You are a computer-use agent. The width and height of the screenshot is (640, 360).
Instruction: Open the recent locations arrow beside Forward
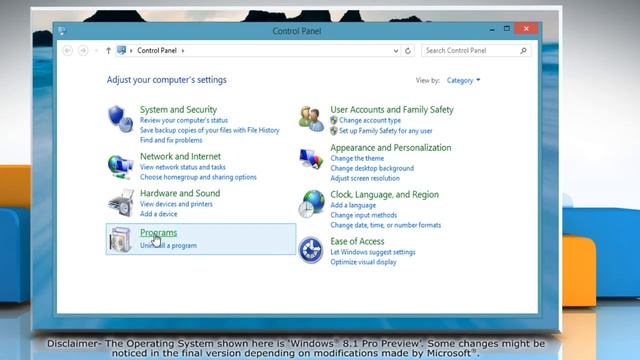pyautogui.click(x=96, y=51)
